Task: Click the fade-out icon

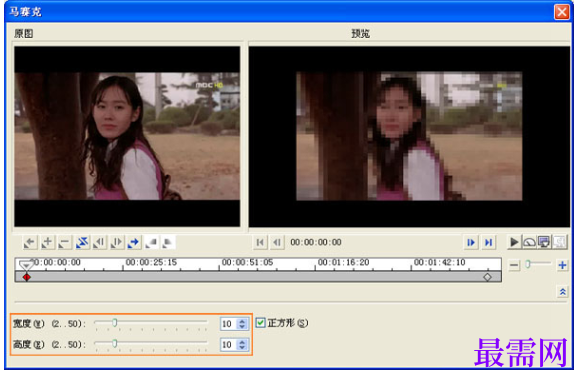Action: [168, 243]
